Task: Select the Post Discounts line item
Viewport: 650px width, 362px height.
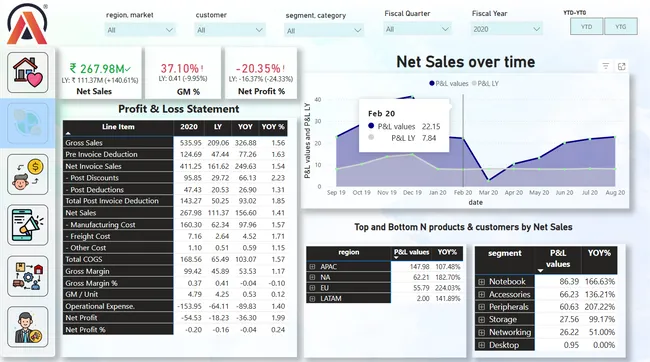Action: pos(118,178)
